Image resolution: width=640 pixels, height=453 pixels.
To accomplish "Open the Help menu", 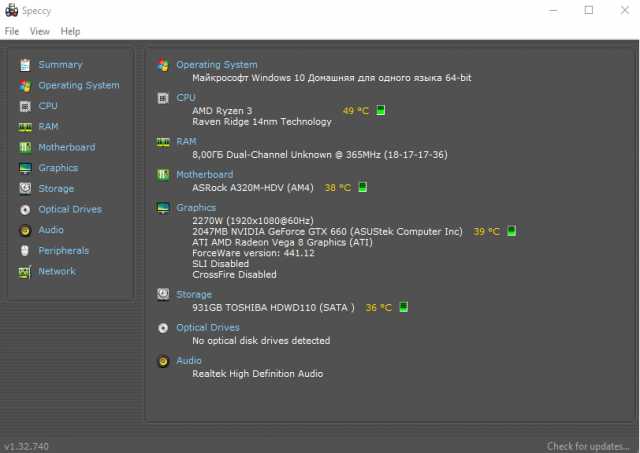I will (x=70, y=31).
